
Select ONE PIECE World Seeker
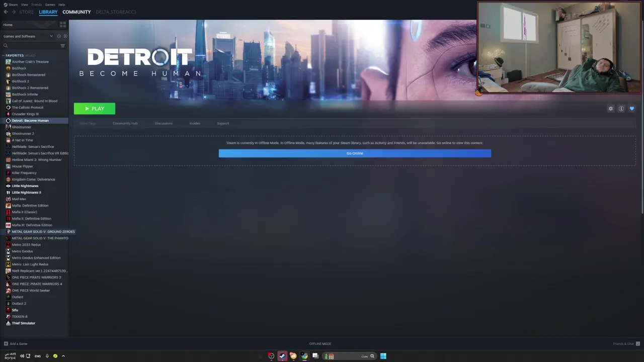pos(31,291)
